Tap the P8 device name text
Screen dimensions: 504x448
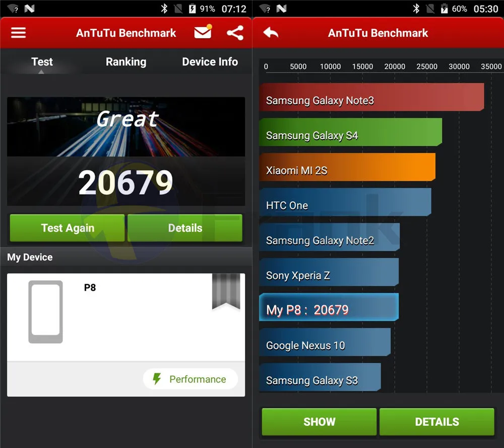[x=90, y=288]
